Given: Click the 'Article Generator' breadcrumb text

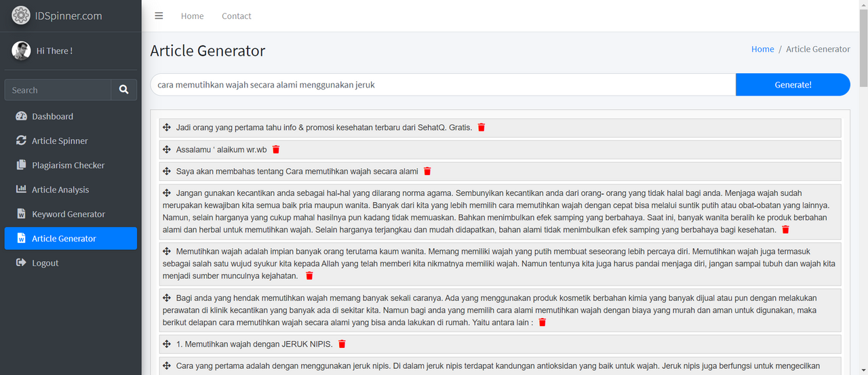Looking at the screenshot, I should [818, 49].
